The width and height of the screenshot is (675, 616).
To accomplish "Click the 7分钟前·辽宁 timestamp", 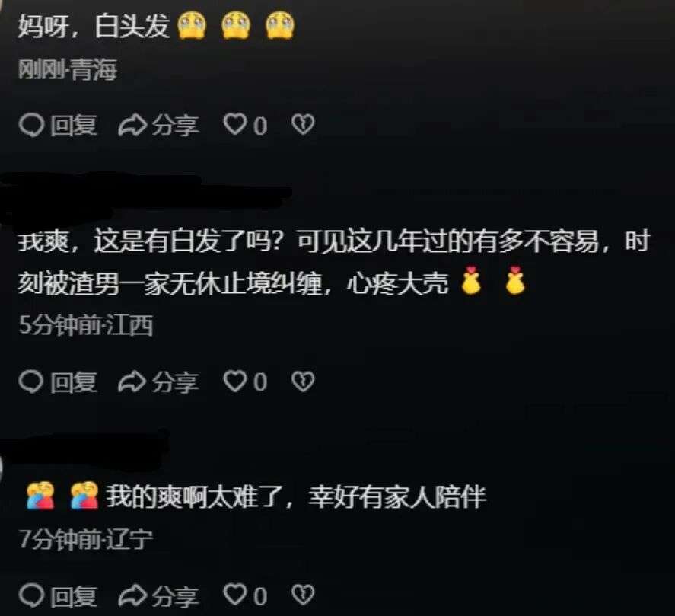I will point(86,539).
